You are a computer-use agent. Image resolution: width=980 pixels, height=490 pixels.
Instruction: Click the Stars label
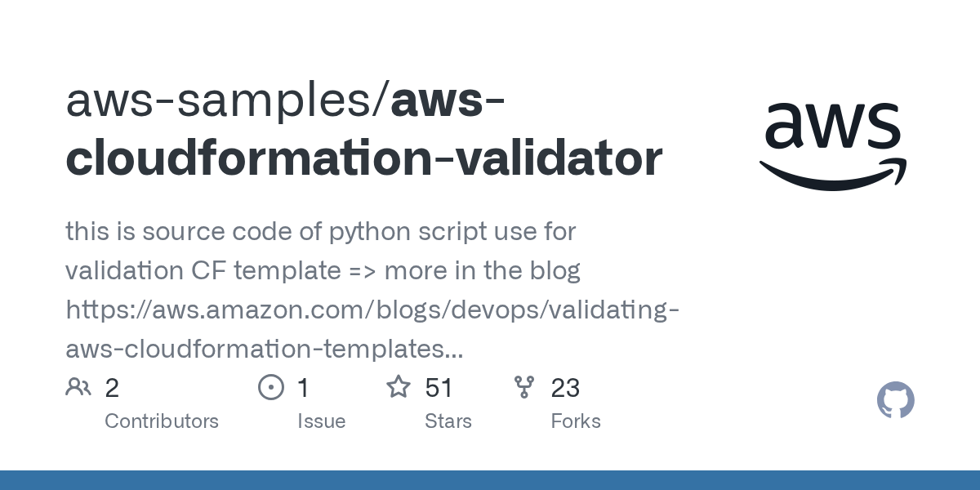[448, 421]
